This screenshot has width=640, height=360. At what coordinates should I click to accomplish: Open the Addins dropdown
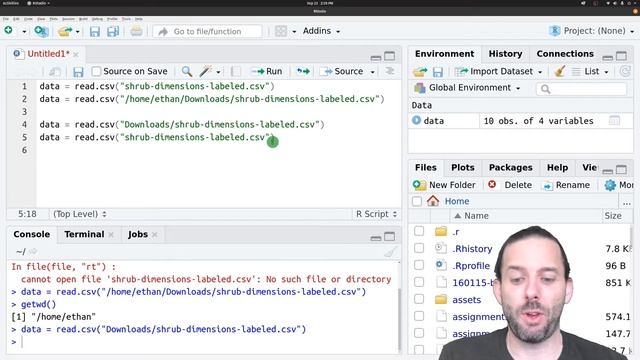point(321,31)
